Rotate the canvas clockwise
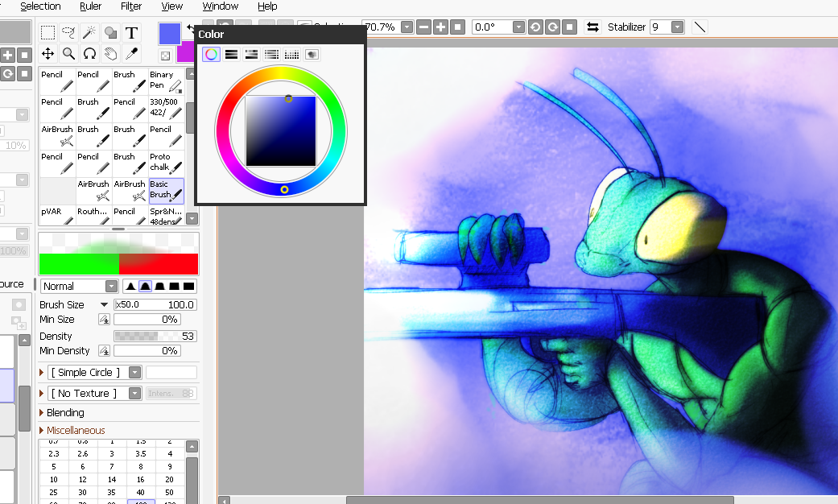Image resolution: width=838 pixels, height=504 pixels. (552, 27)
